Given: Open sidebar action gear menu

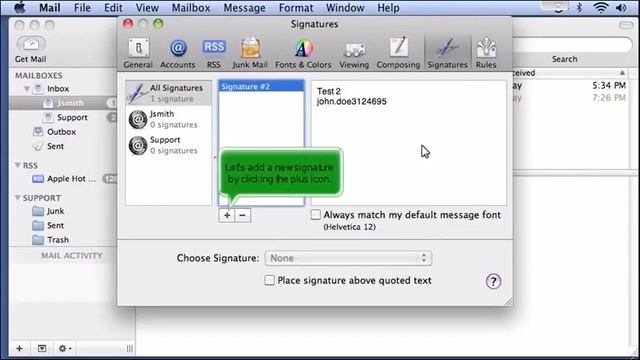Looking at the screenshot, I should [64, 349].
